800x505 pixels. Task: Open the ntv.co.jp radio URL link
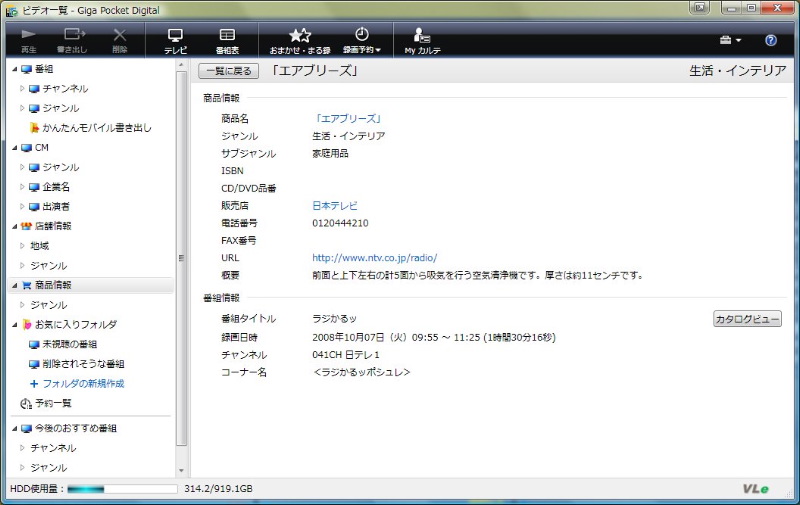[374, 257]
